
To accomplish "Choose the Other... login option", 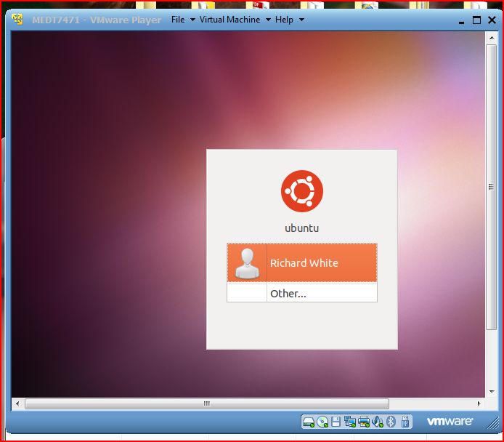I will pos(302,293).
